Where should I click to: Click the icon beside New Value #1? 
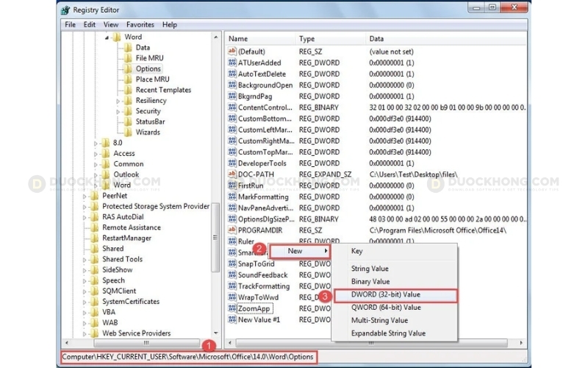click(x=232, y=319)
